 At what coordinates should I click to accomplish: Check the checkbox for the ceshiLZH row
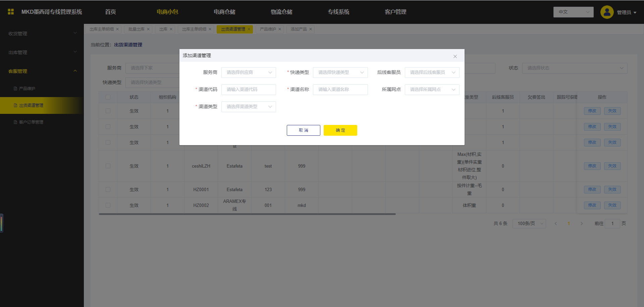(108, 166)
